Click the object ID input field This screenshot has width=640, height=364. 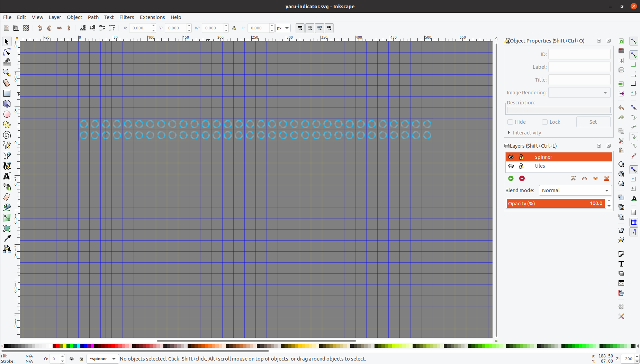[x=579, y=54]
